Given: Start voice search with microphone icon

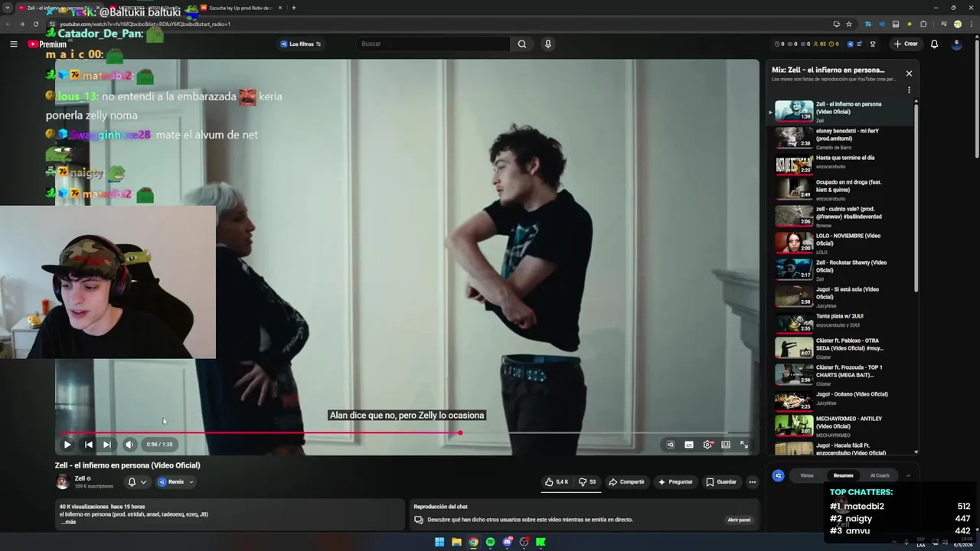Looking at the screenshot, I should click(x=547, y=44).
